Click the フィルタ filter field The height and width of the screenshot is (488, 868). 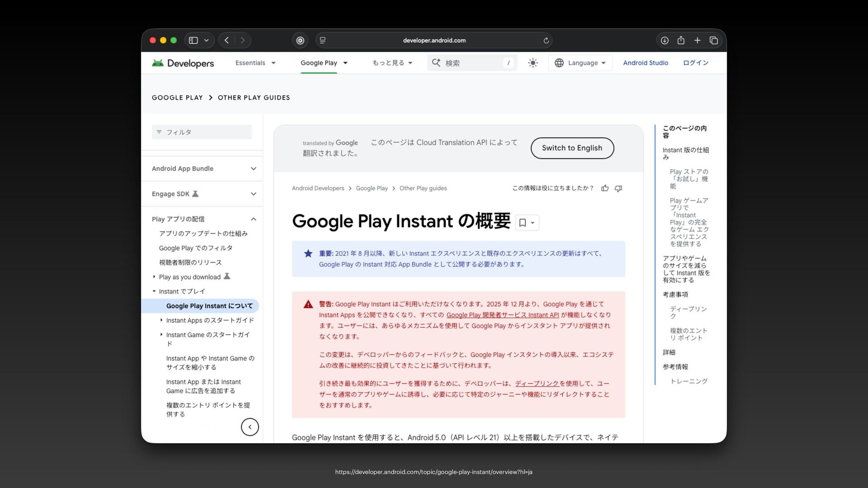202,132
